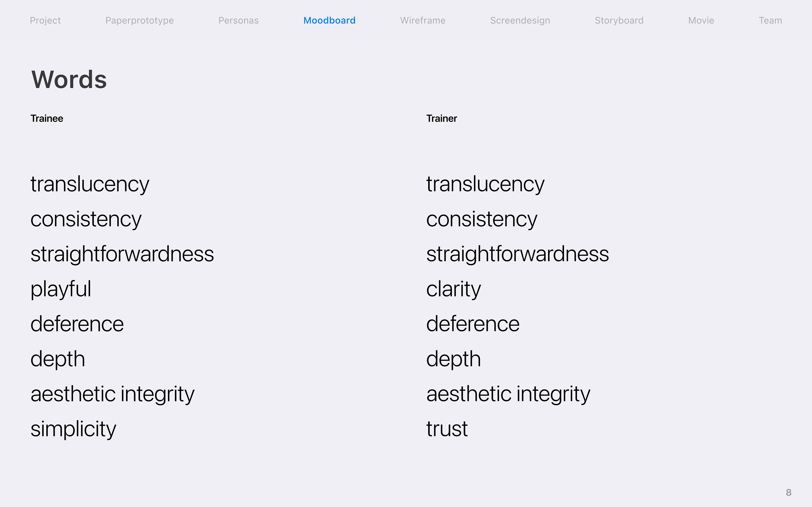Open the Storyboard tab
The width and height of the screenshot is (812, 507).
(619, 21)
